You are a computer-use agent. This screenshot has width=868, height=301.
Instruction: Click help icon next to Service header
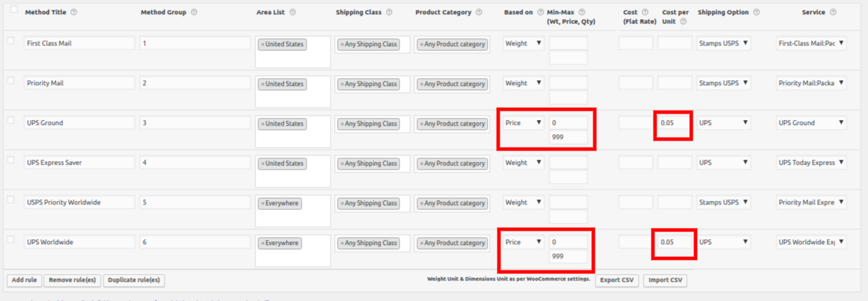click(x=833, y=13)
